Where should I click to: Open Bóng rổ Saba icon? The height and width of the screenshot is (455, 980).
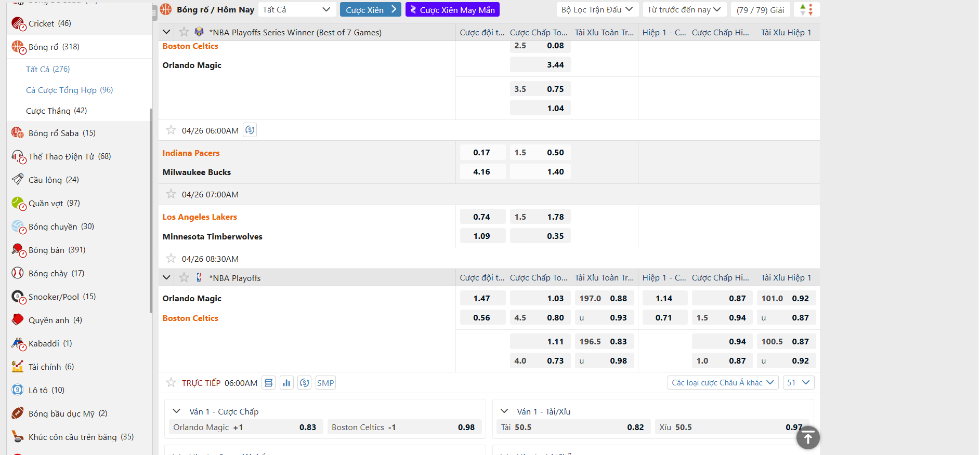[x=18, y=133]
